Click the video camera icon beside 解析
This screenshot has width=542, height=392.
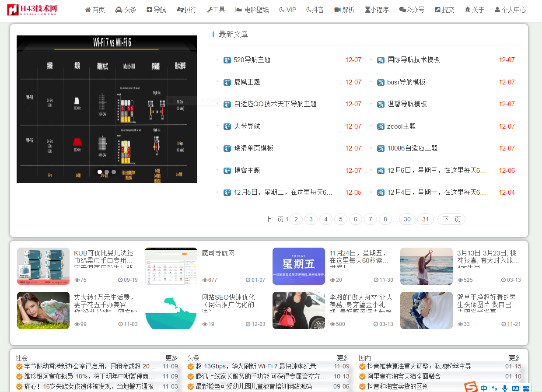click(x=337, y=10)
